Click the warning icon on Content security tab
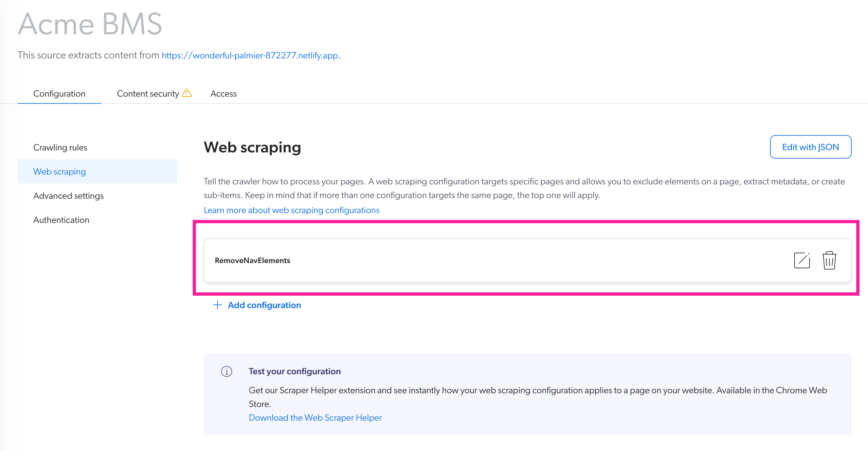This screenshot has height=451, width=868. point(187,93)
